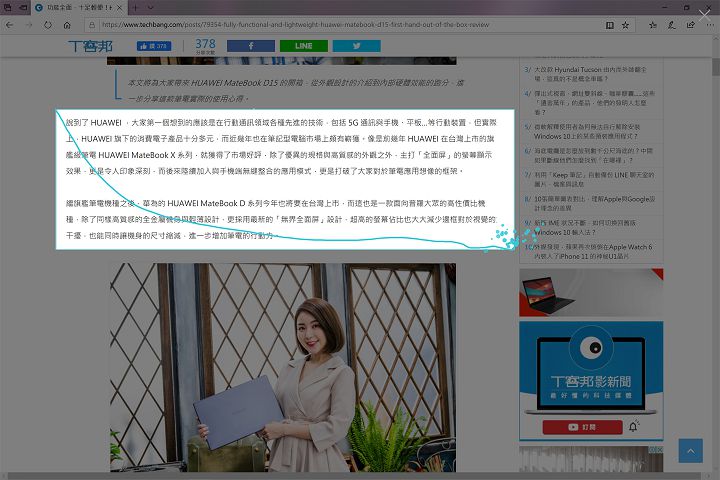Click the red YouTube subscribe button
720x480 pixels.
click(582, 427)
